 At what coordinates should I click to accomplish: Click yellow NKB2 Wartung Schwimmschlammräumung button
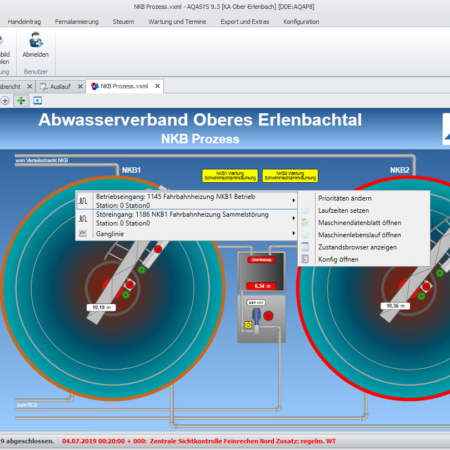[x=290, y=176]
